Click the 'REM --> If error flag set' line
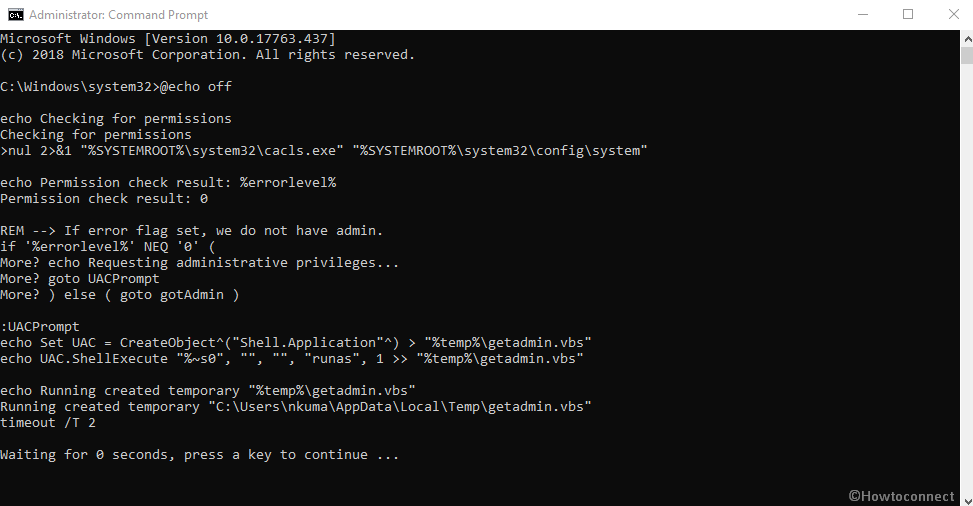The height and width of the screenshot is (506, 973). [191, 231]
